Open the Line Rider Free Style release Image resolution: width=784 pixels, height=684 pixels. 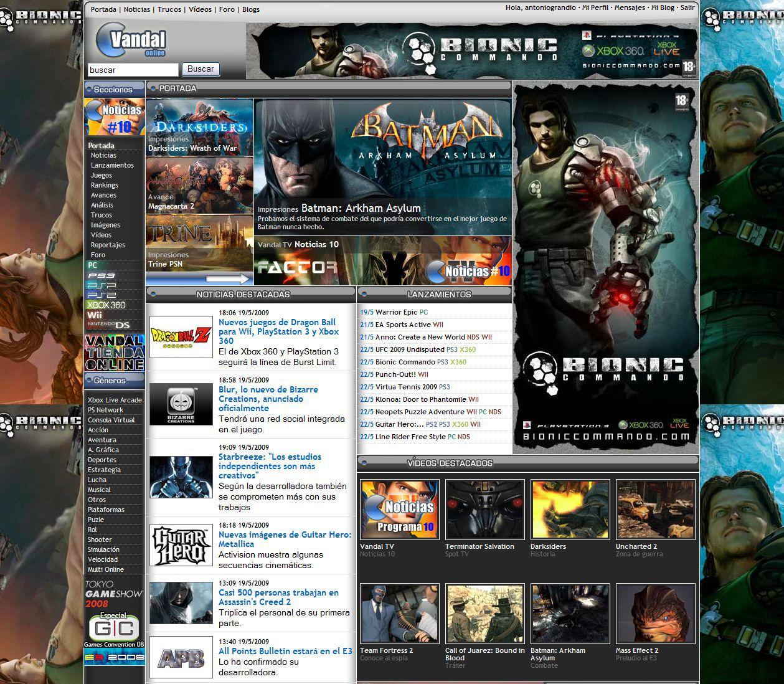click(x=410, y=437)
